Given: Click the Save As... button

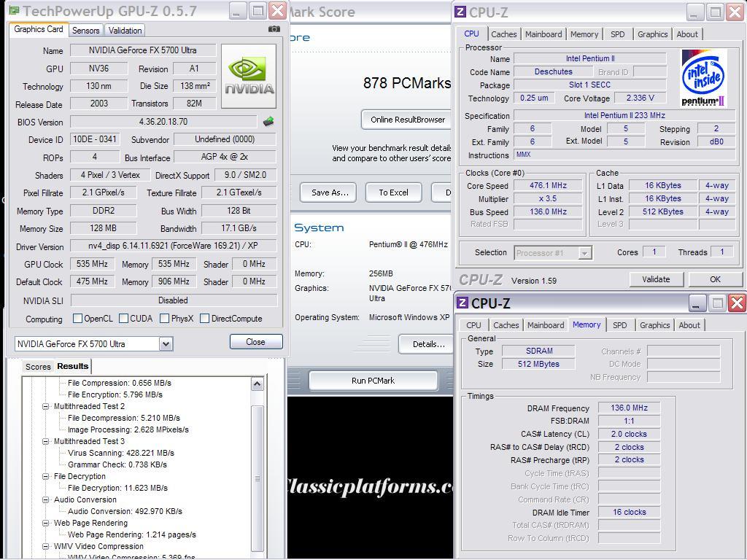Looking at the screenshot, I should (x=330, y=192).
